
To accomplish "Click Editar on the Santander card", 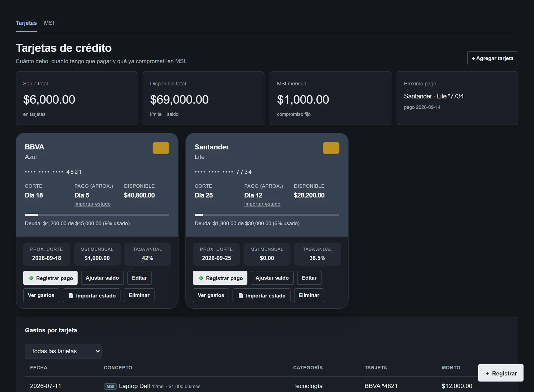I will [309, 278].
